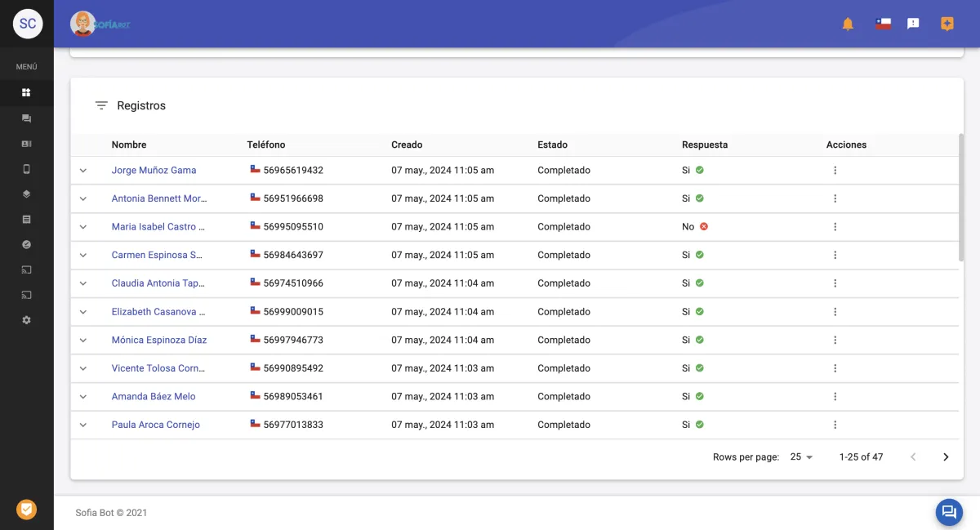Screen dimensions: 980x530
Task: Open Amanda Báez Melo name link
Action: coord(154,396)
